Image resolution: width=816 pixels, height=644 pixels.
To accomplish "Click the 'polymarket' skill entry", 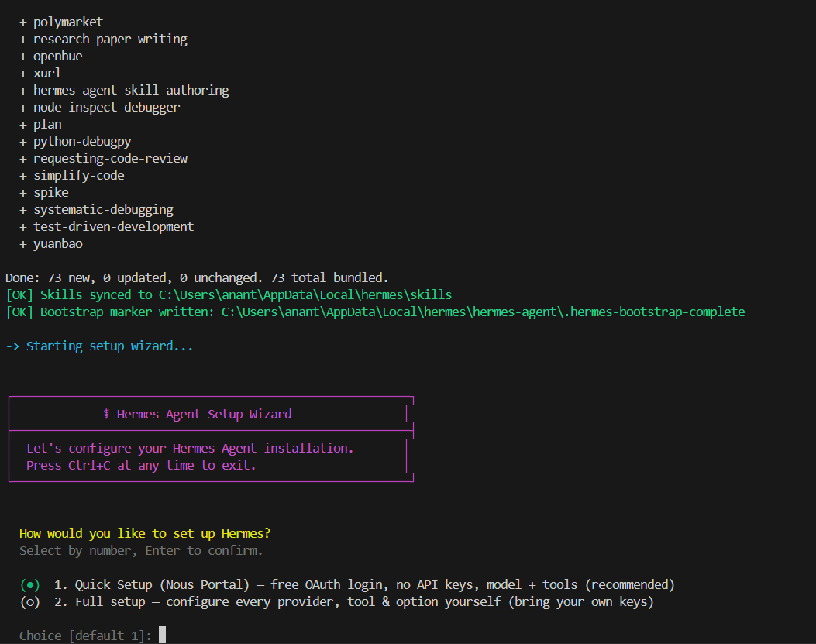I will pos(68,22).
